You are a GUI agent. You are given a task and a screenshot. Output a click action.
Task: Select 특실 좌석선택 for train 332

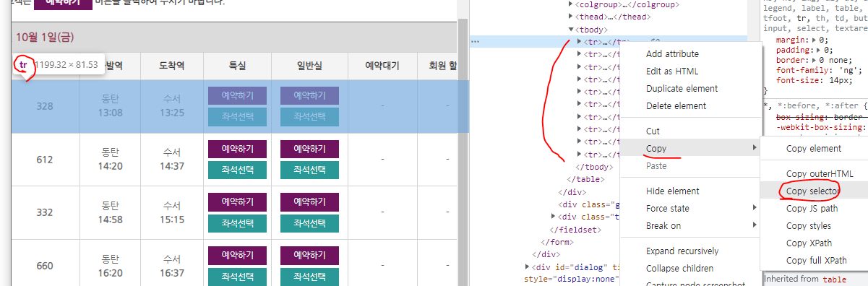pyautogui.click(x=237, y=222)
